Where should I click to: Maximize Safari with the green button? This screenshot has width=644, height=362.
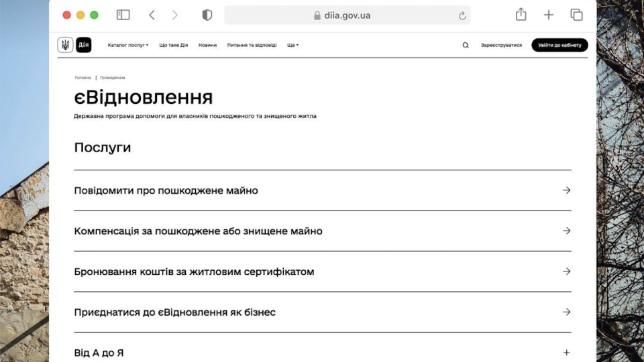[94, 15]
